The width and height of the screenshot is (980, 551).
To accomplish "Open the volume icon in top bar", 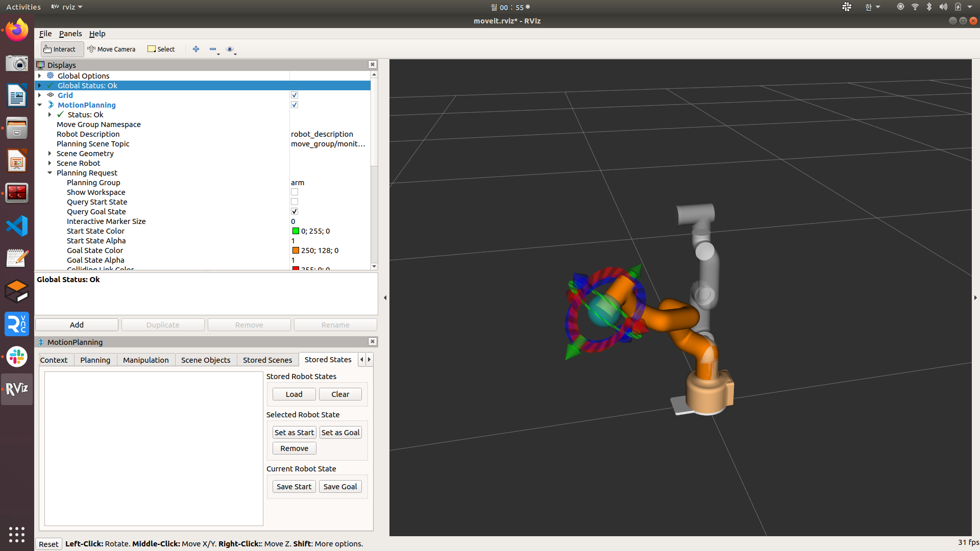I will point(943,7).
